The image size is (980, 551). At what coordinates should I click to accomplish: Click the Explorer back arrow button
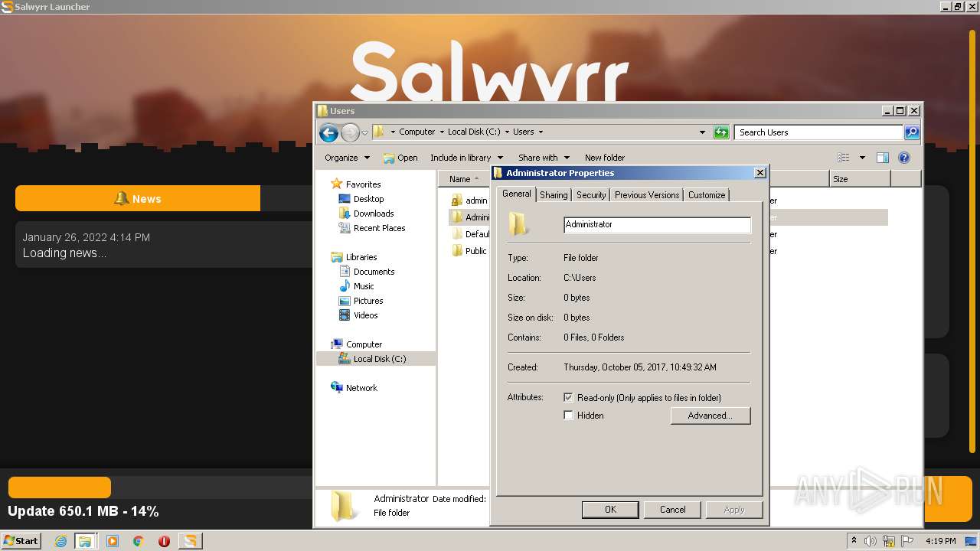click(x=328, y=132)
